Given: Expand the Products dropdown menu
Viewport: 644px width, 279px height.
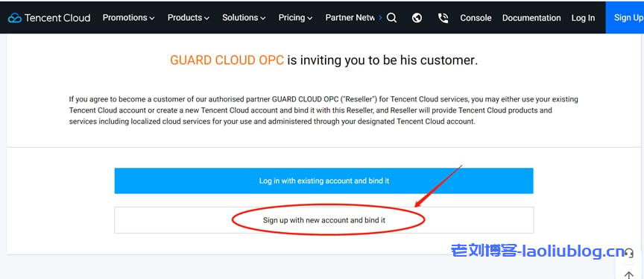Looking at the screenshot, I should pos(189,18).
